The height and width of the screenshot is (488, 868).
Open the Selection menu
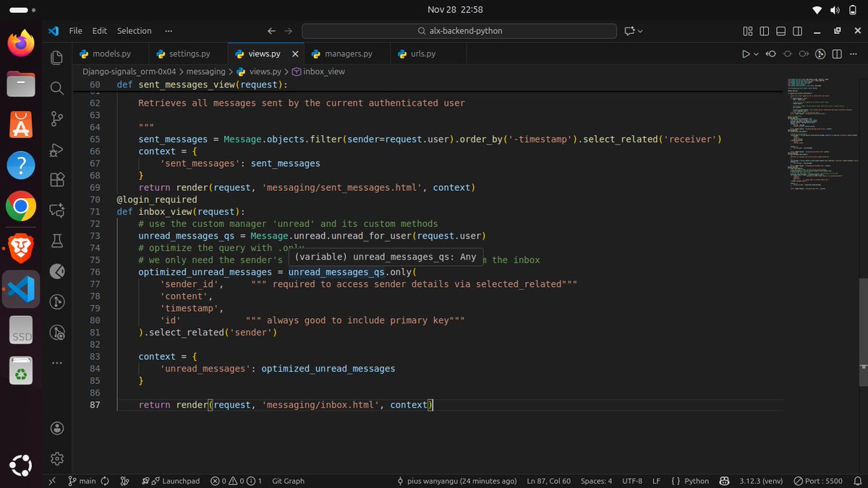click(x=135, y=31)
